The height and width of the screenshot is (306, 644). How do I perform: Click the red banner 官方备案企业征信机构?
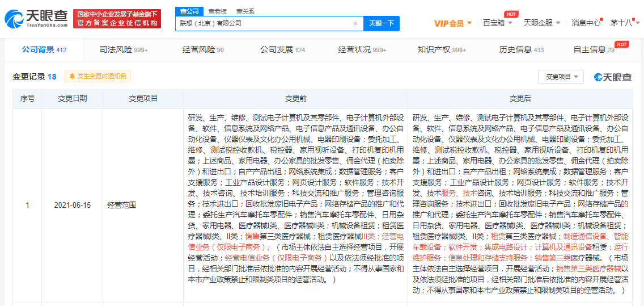(117, 19)
